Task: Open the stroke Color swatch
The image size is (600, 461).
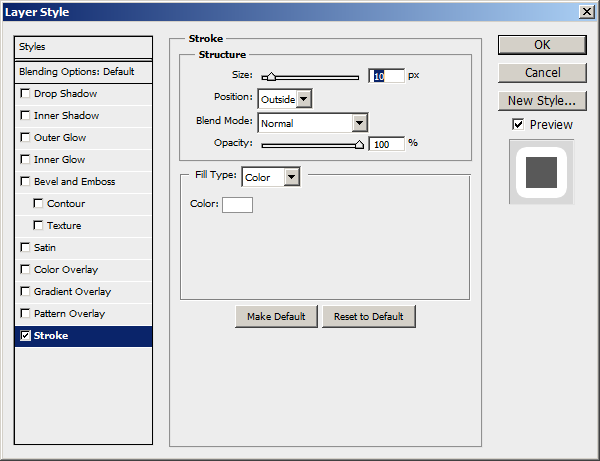Action: (237, 205)
